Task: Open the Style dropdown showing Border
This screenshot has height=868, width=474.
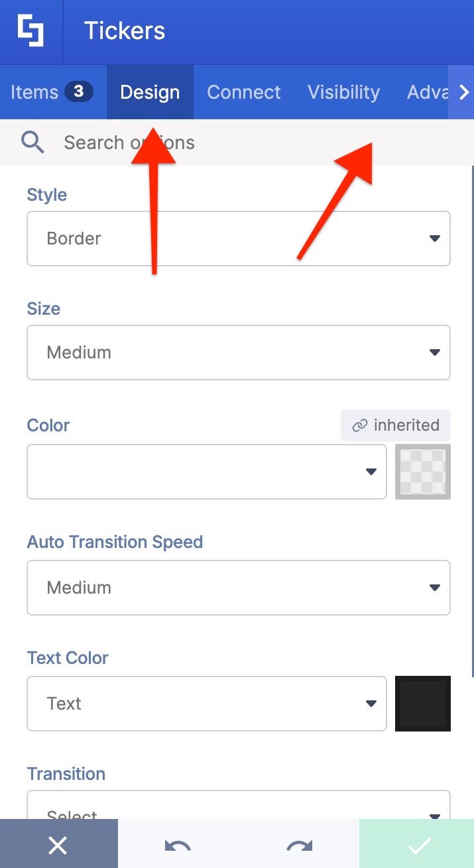Action: [239, 239]
